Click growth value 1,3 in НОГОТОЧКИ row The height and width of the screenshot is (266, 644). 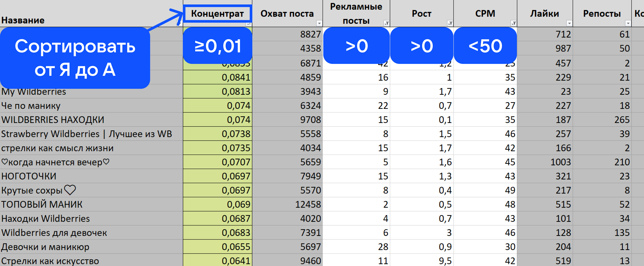(422, 176)
